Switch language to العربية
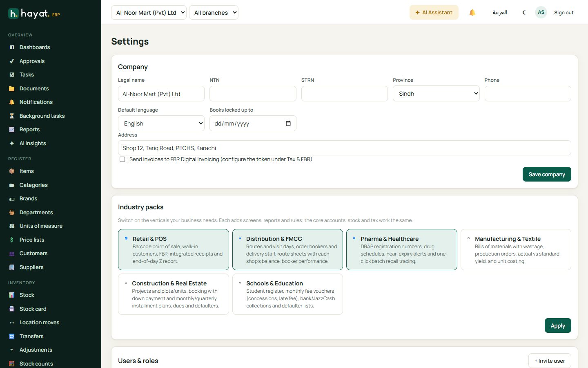This screenshot has width=588, height=368. coord(500,13)
